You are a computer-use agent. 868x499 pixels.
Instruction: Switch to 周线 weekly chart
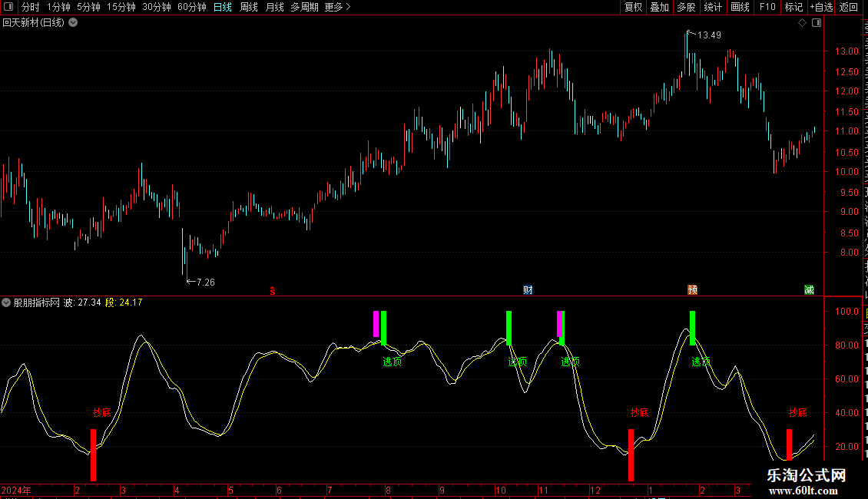coord(249,7)
